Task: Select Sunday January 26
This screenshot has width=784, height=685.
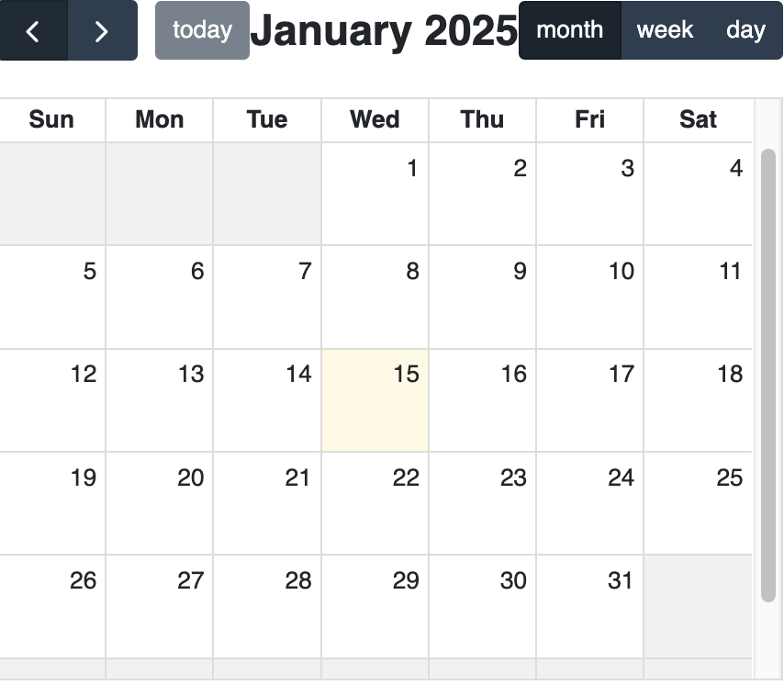Action: [x=51, y=607]
